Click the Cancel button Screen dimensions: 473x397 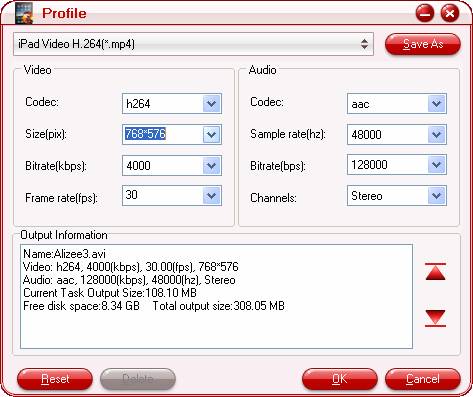click(x=423, y=379)
